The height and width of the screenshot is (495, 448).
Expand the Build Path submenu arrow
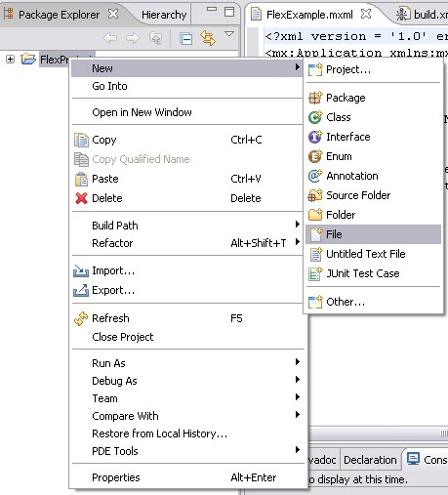pos(297,224)
